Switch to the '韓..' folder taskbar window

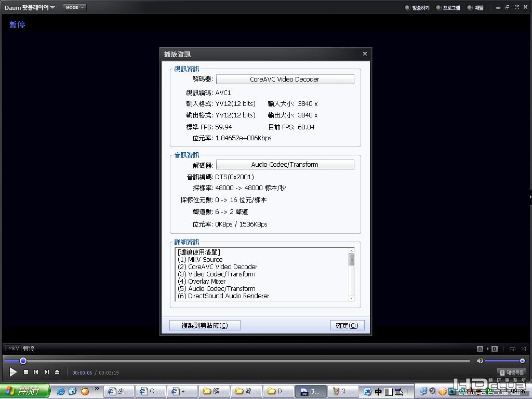click(x=246, y=391)
